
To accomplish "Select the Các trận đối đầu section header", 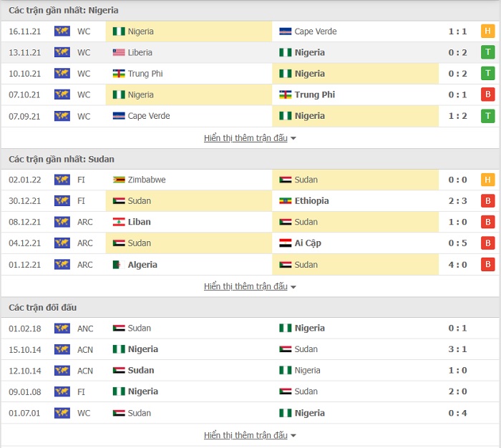I will tap(42, 308).
